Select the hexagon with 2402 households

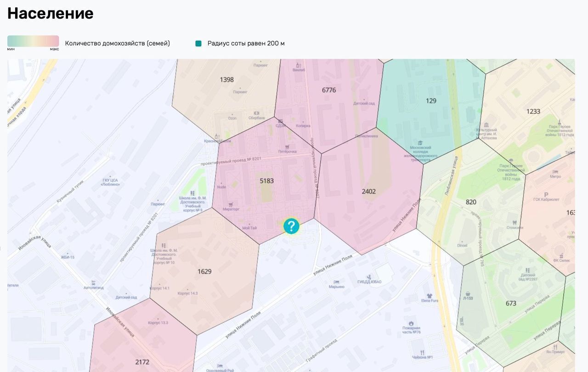pyautogui.click(x=369, y=191)
